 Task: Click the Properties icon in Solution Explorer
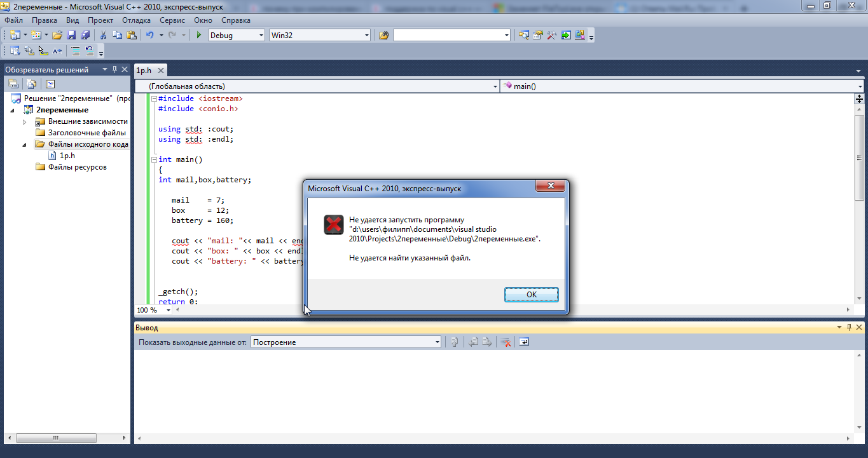pos(13,84)
